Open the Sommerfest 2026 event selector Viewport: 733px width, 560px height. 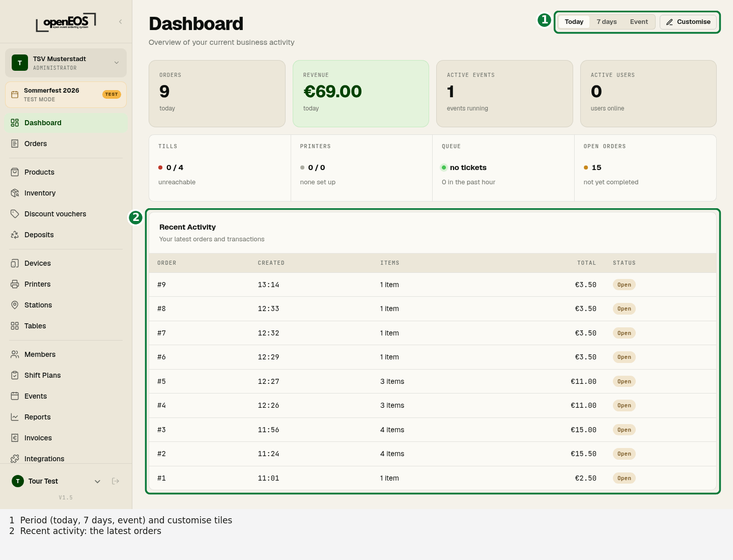point(66,95)
